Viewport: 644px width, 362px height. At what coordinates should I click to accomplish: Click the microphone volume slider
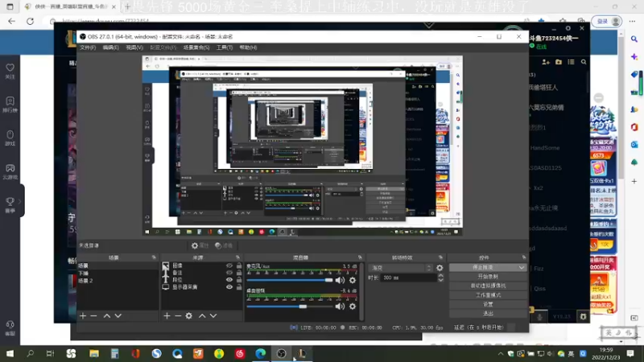[290, 280]
